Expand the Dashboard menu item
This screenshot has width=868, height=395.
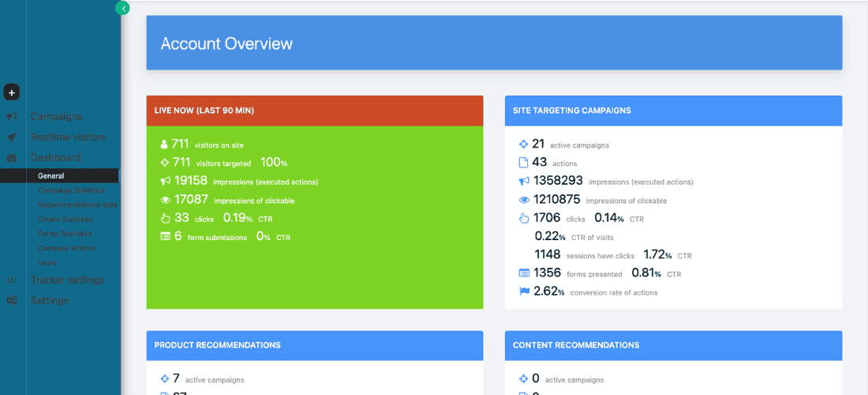[x=55, y=158]
